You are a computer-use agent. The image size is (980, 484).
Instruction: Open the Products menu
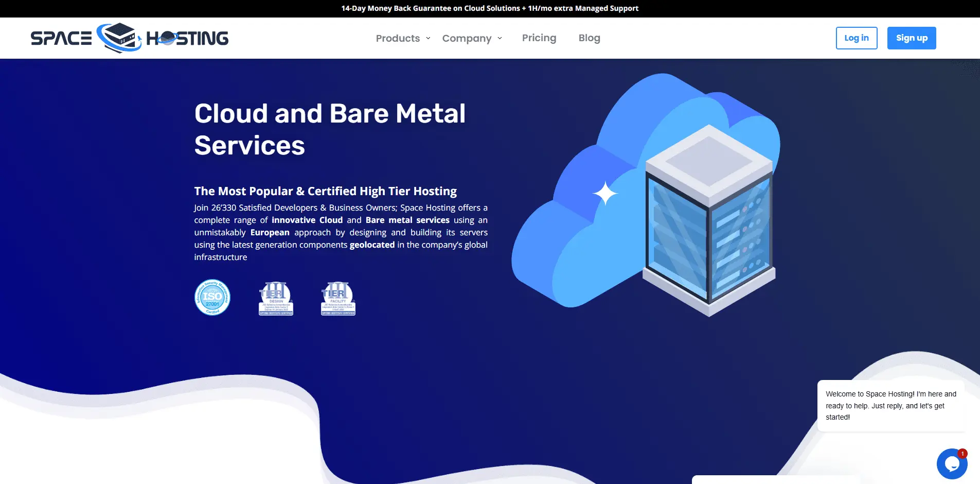click(x=398, y=38)
